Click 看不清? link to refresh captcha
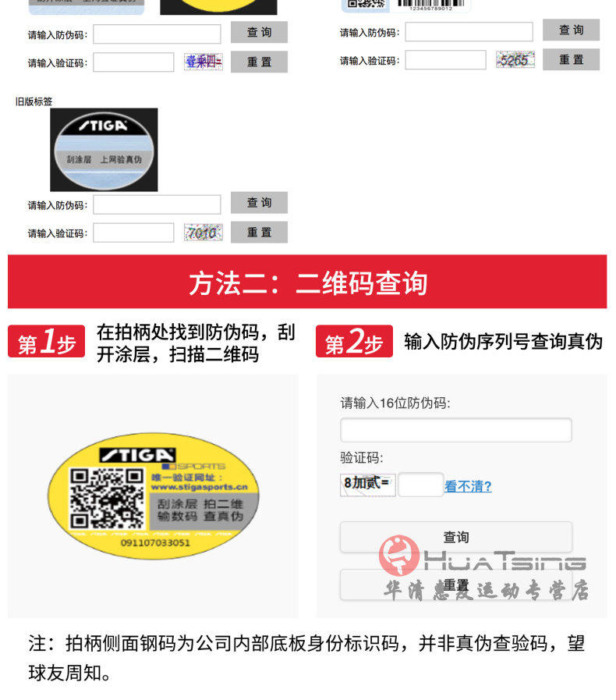616x700 pixels. click(x=468, y=486)
